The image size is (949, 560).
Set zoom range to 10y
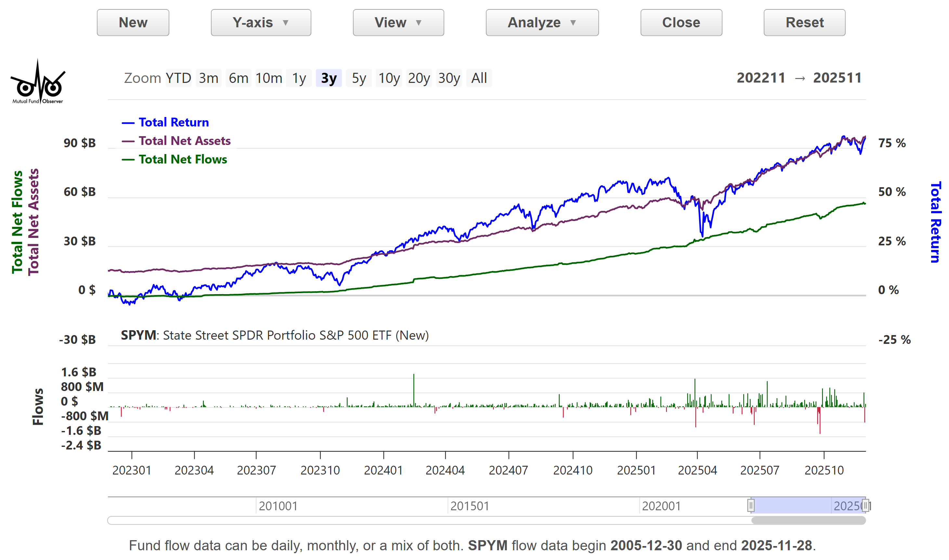pos(389,78)
